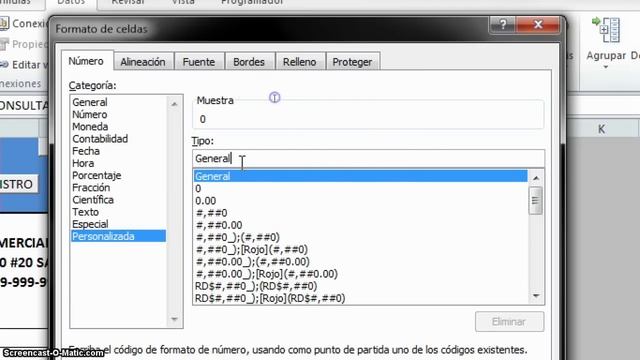The width and height of the screenshot is (640, 360).
Task: Close the Formato de celdas dialog
Action: click(x=538, y=24)
